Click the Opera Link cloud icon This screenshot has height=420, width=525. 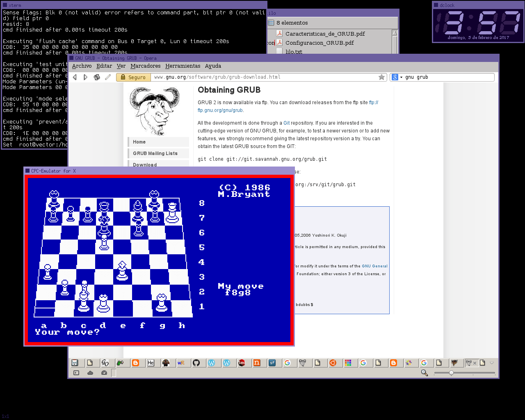[x=90, y=373]
